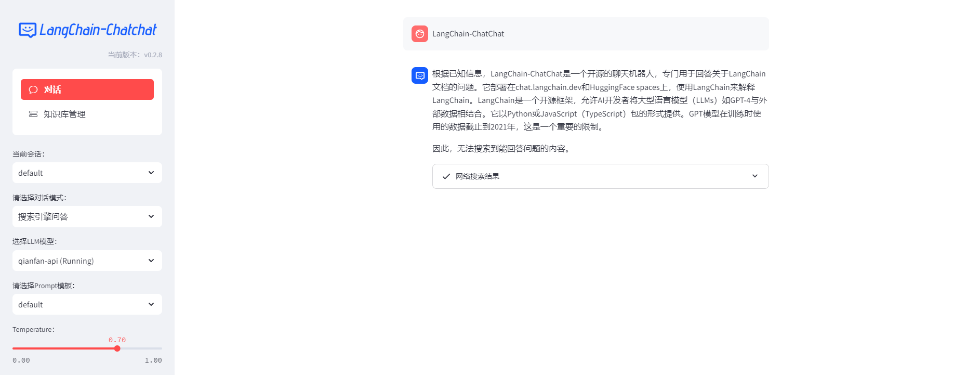Expand the 网络搜索结果 panel
Screen dimensions: 980x375
point(600,176)
